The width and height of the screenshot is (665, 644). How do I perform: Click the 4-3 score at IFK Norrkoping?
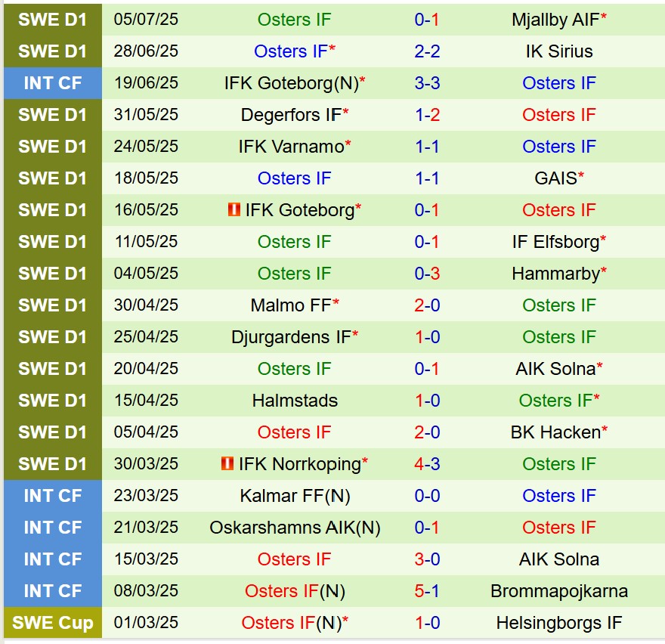click(427, 464)
